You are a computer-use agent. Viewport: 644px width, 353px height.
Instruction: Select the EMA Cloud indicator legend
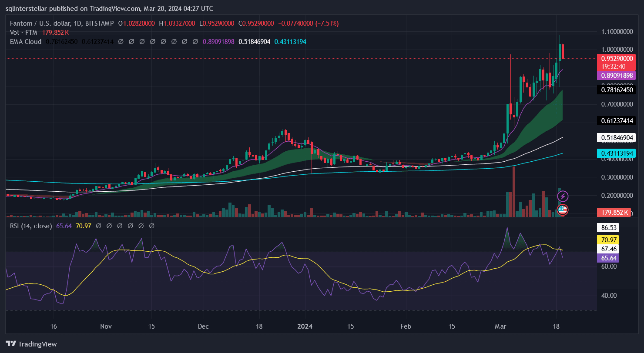[26, 42]
